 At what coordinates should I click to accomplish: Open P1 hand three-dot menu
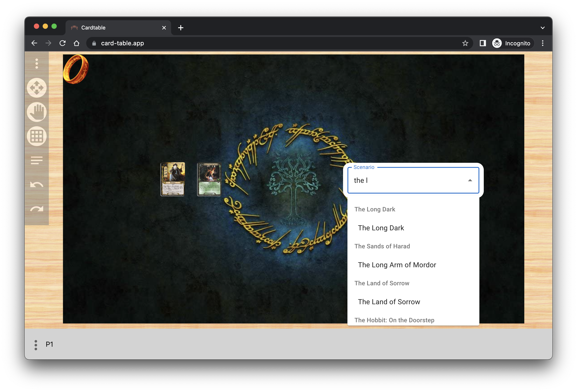coord(36,345)
